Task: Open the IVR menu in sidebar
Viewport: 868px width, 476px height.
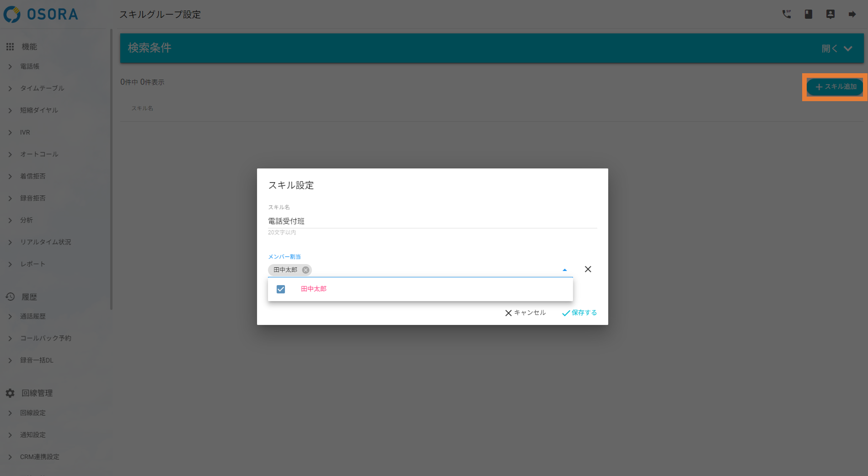Action: 25,132
